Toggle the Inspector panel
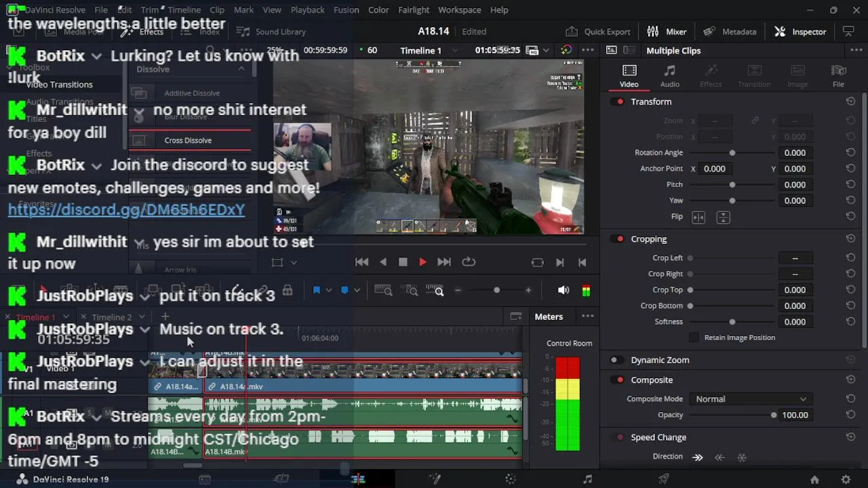The width and height of the screenshot is (868, 488). click(x=801, y=31)
